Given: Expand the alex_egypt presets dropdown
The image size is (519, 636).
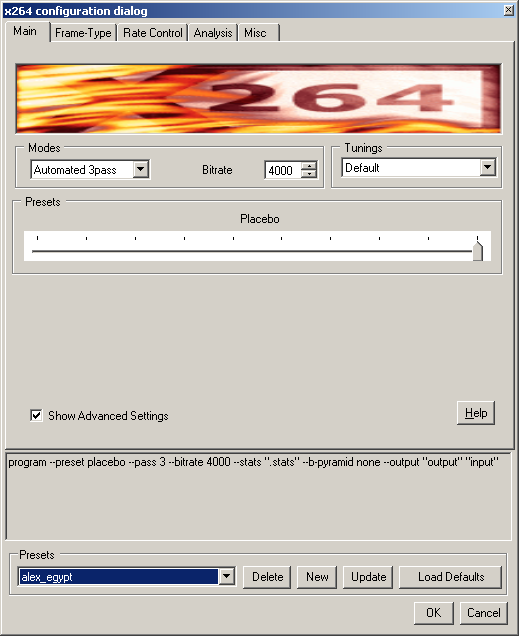Looking at the screenshot, I should tap(226, 576).
